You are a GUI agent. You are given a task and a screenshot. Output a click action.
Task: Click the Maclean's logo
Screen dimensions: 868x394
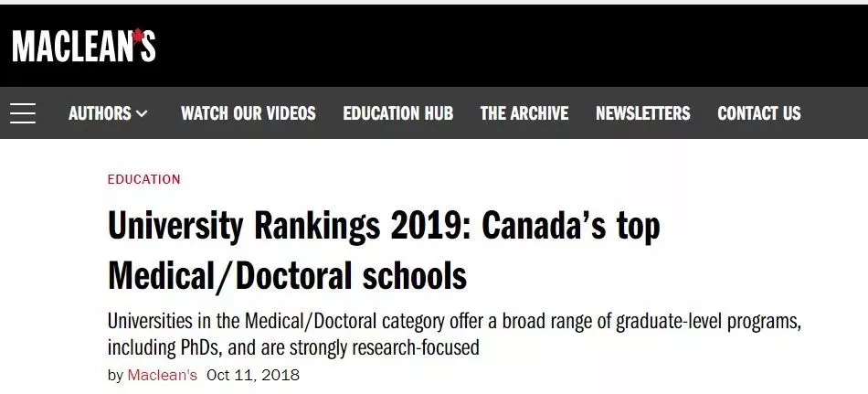83,46
